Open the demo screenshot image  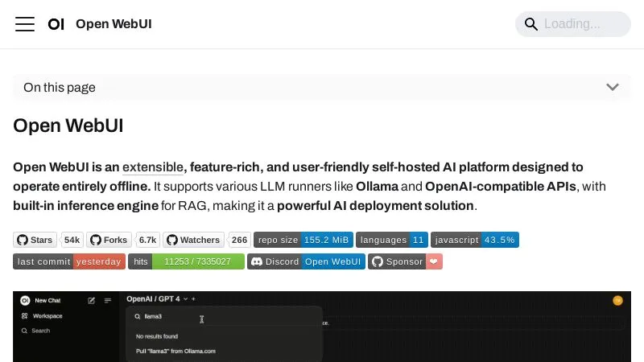coord(322,327)
